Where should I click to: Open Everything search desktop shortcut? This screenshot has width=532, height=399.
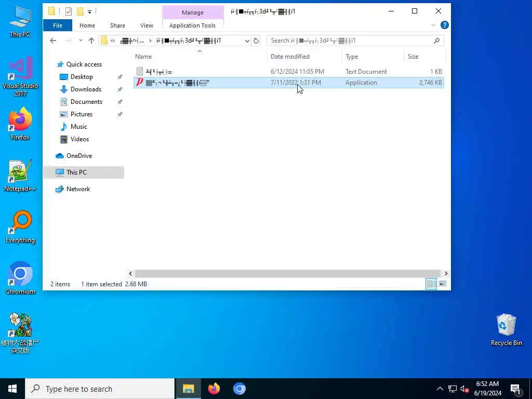[x=20, y=227]
